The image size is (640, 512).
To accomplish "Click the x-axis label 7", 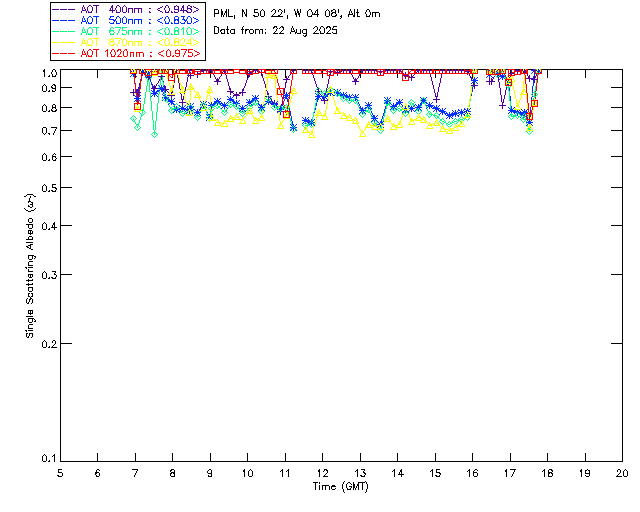I will click(135, 473).
